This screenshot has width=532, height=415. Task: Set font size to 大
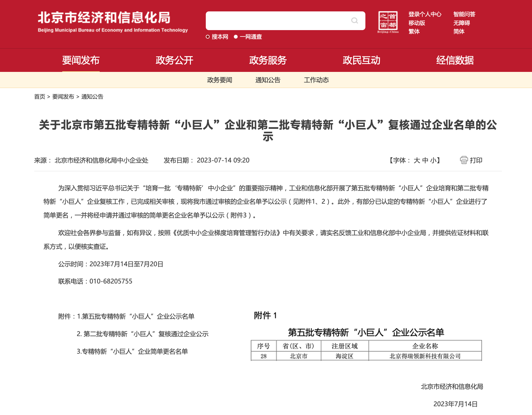coord(417,160)
